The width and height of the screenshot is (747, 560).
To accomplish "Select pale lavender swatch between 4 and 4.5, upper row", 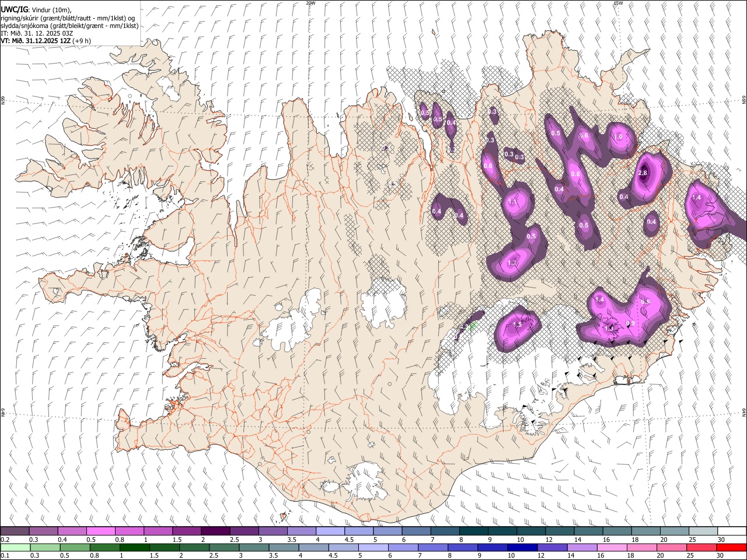I will 329,531.
